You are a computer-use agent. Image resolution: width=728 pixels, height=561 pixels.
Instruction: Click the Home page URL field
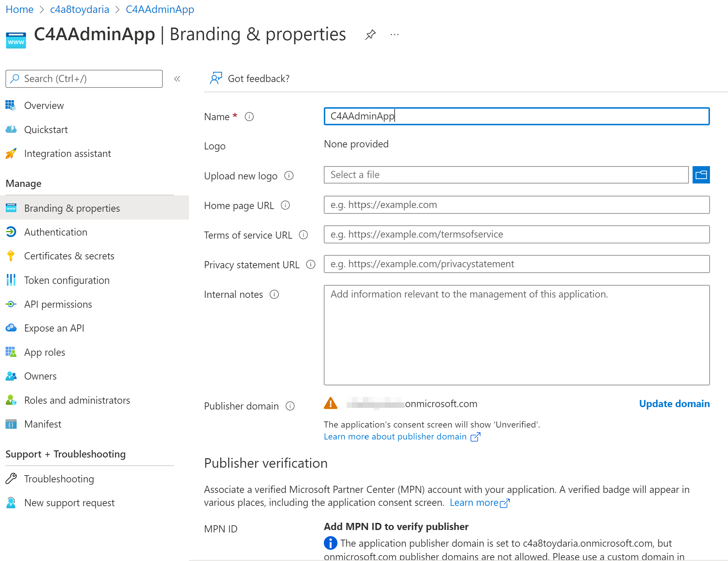click(x=517, y=205)
